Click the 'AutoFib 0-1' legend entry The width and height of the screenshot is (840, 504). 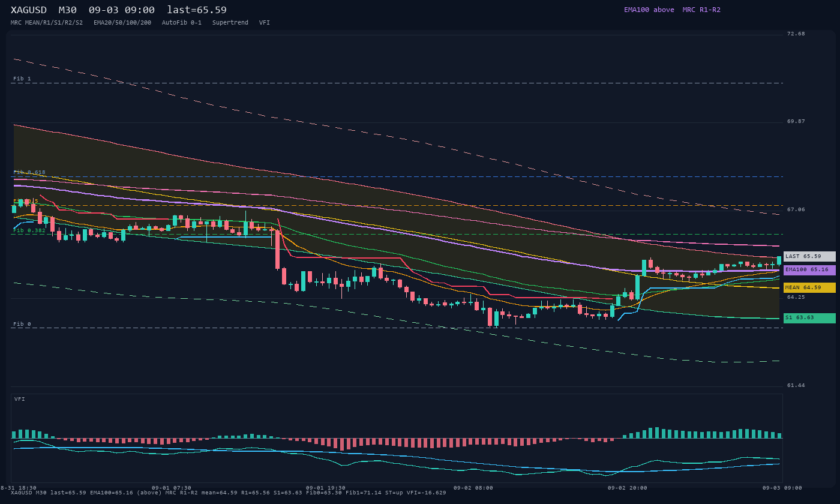point(182,23)
